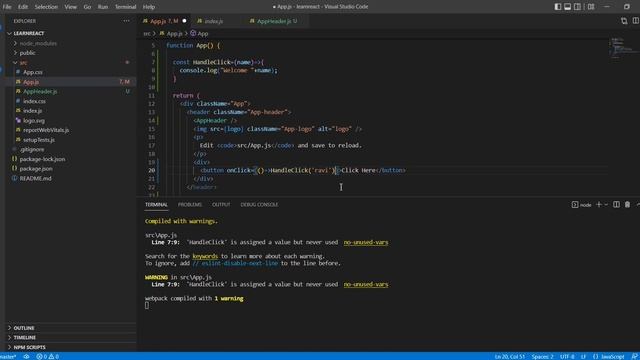Screen dimensions: 640x360
Task: Open the source control changes icon in the editor
Action: point(624,21)
